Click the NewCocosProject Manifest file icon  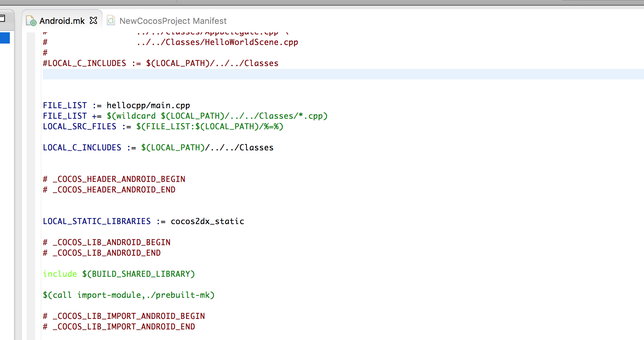coord(111,20)
